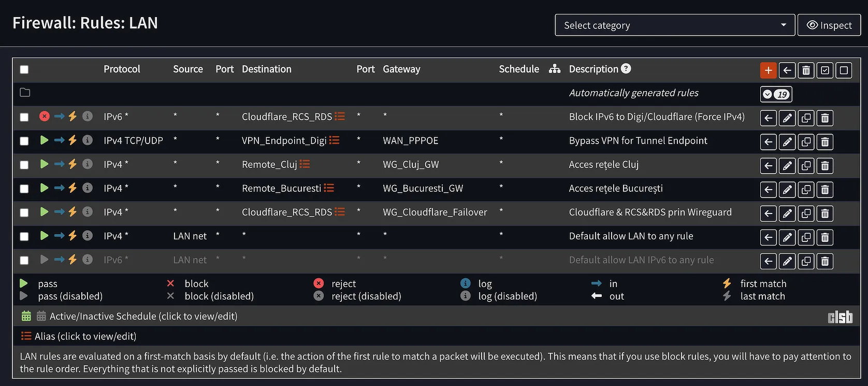The height and width of the screenshot is (386, 868).
Task: Clone the Default allow LAN to any rule
Action: coord(806,237)
